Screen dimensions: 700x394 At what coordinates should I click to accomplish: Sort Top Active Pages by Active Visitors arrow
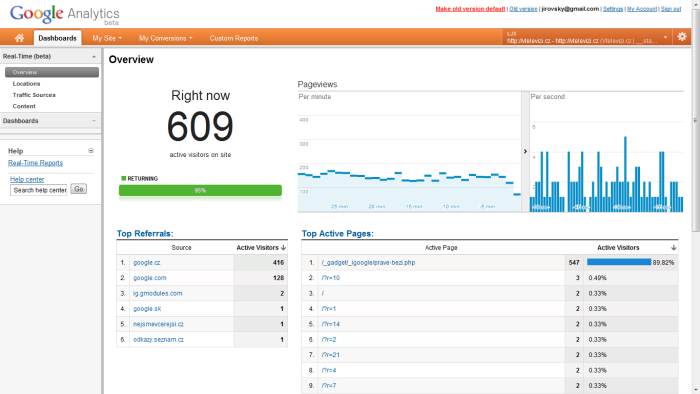(674, 248)
